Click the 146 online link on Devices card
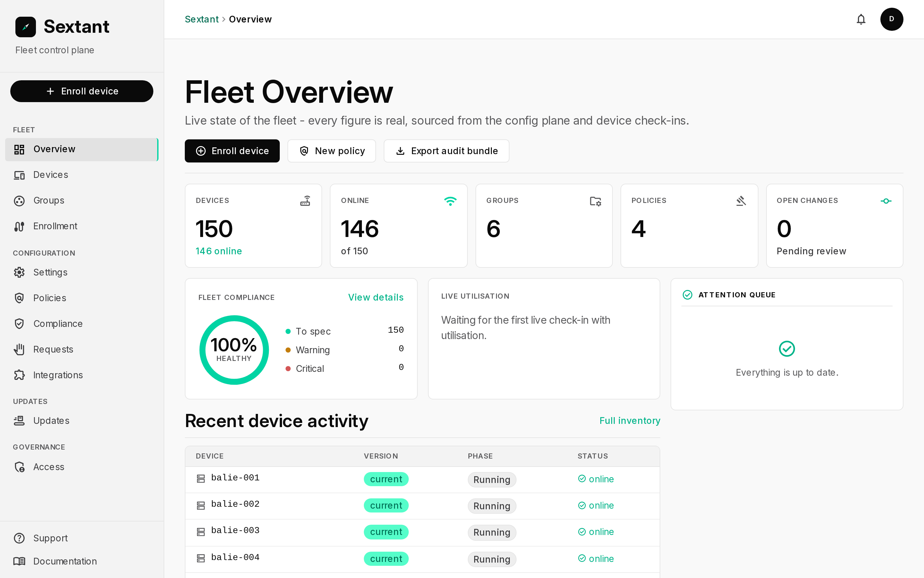 [219, 251]
